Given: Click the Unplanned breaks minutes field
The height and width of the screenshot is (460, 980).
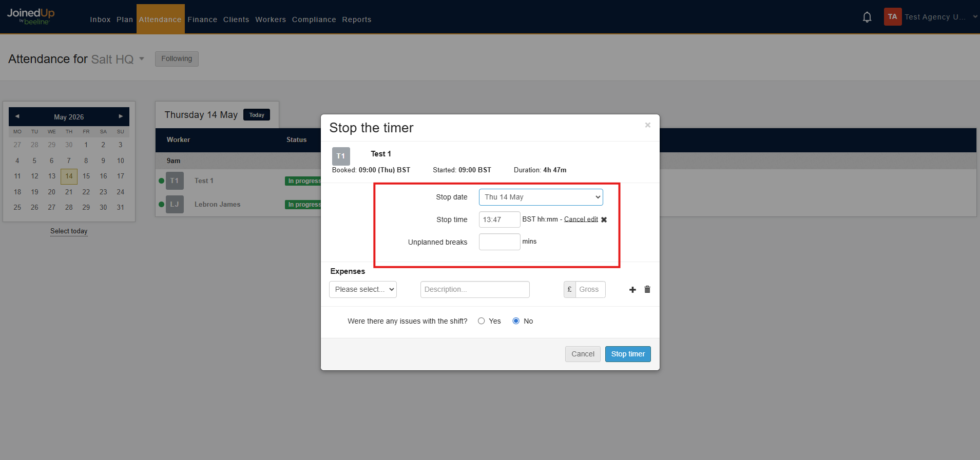Looking at the screenshot, I should tap(499, 242).
